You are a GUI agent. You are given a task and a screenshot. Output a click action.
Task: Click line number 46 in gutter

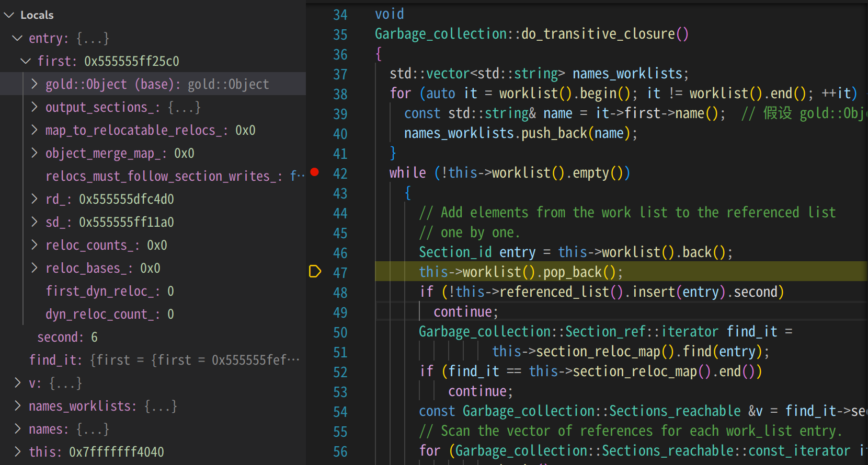coord(340,253)
